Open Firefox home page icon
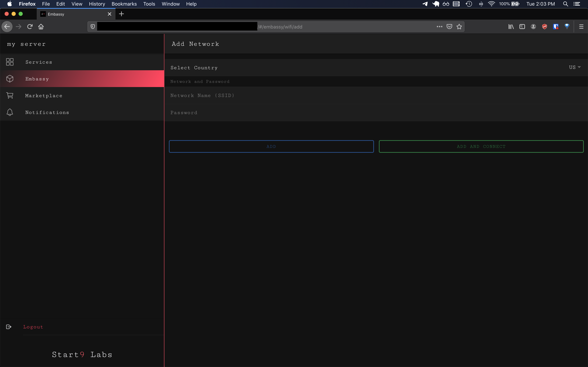 tap(41, 27)
